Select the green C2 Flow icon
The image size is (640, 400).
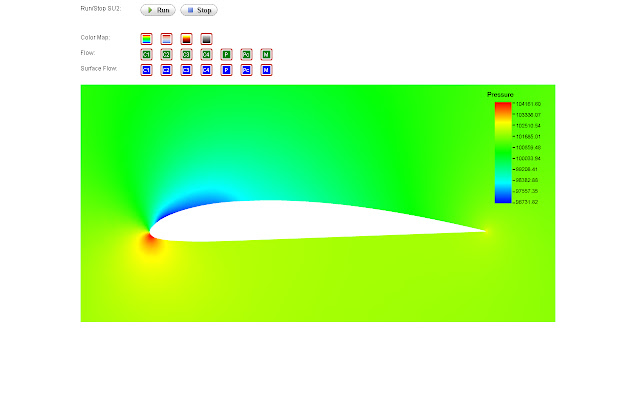167,54
